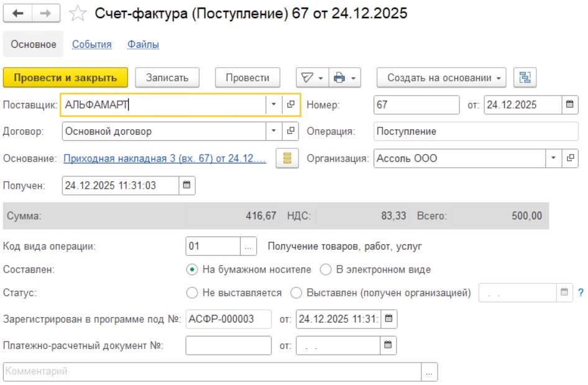Focus the Код вида операции field 01
The width and height of the screenshot is (588, 385).
pyautogui.click(x=213, y=247)
